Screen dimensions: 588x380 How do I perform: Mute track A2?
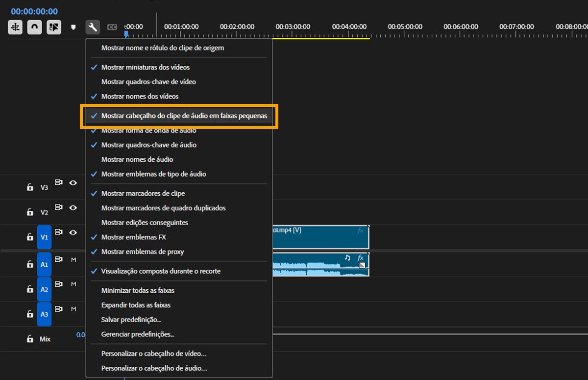tap(73, 284)
